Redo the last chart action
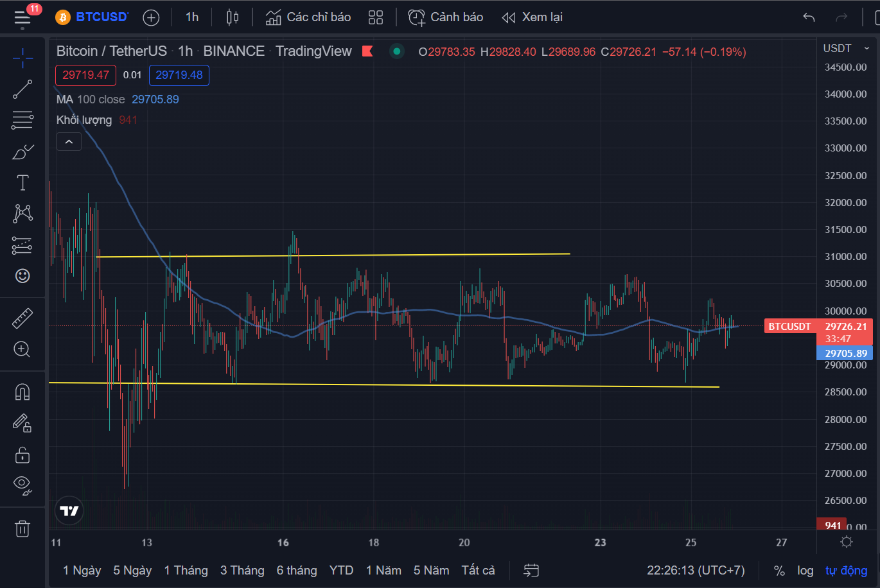 (841, 17)
